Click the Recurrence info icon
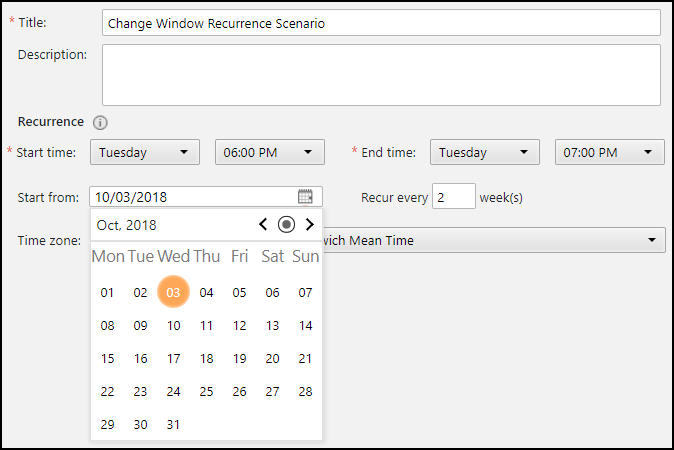Viewport: 674px width, 450px height. (100, 123)
